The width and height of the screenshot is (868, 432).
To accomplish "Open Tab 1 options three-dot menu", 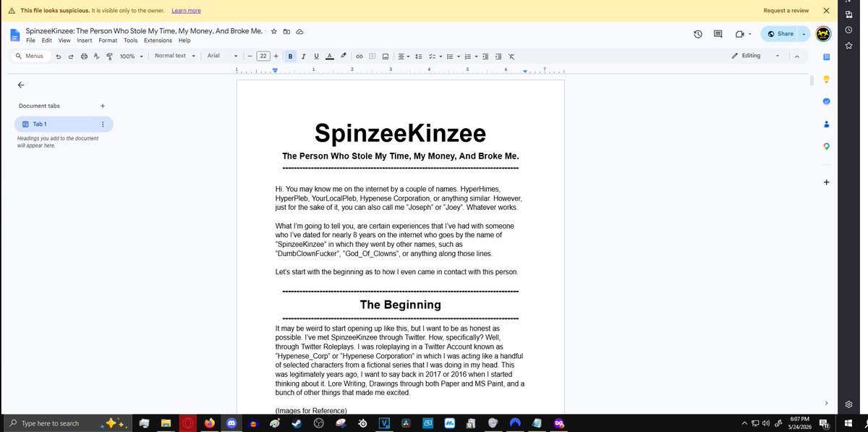I will coord(103,124).
